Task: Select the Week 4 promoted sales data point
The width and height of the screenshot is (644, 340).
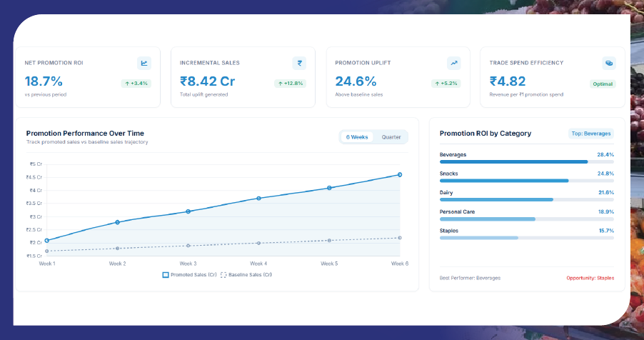Action: tap(258, 198)
